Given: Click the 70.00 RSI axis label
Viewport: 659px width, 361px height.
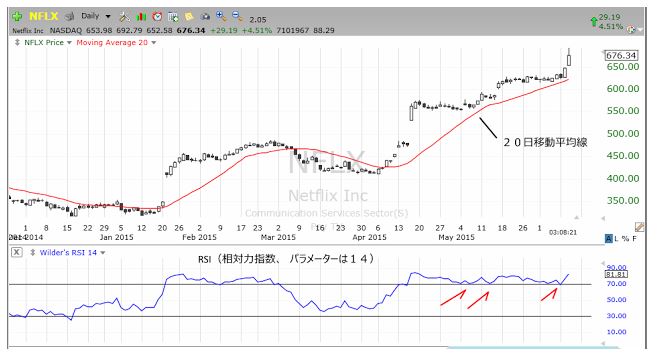Looking at the screenshot, I should pyautogui.click(x=617, y=284).
